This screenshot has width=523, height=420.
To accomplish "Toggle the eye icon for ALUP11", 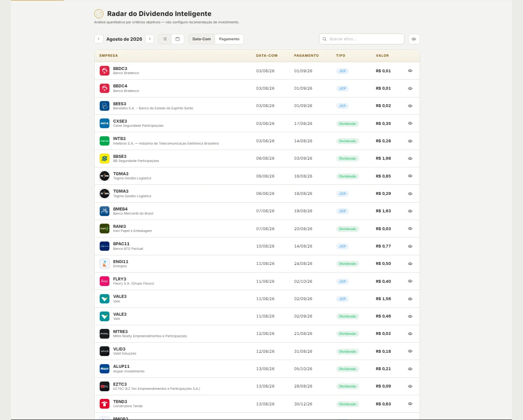I will pos(410,369).
